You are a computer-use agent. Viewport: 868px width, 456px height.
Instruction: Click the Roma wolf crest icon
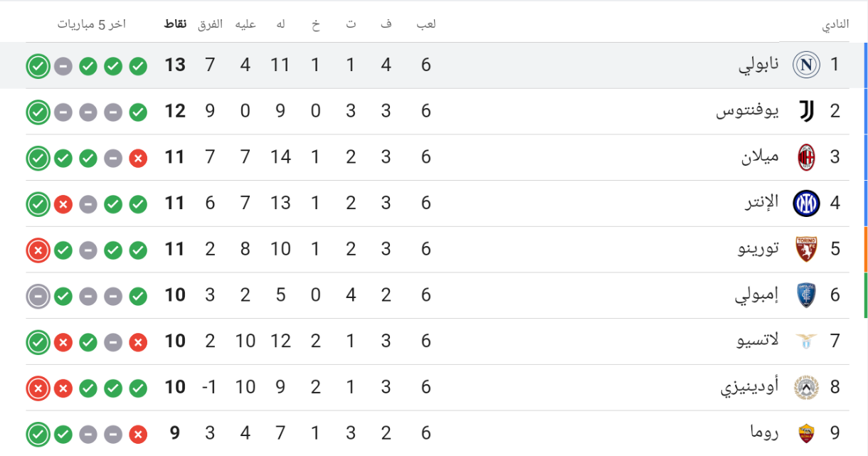click(x=806, y=433)
